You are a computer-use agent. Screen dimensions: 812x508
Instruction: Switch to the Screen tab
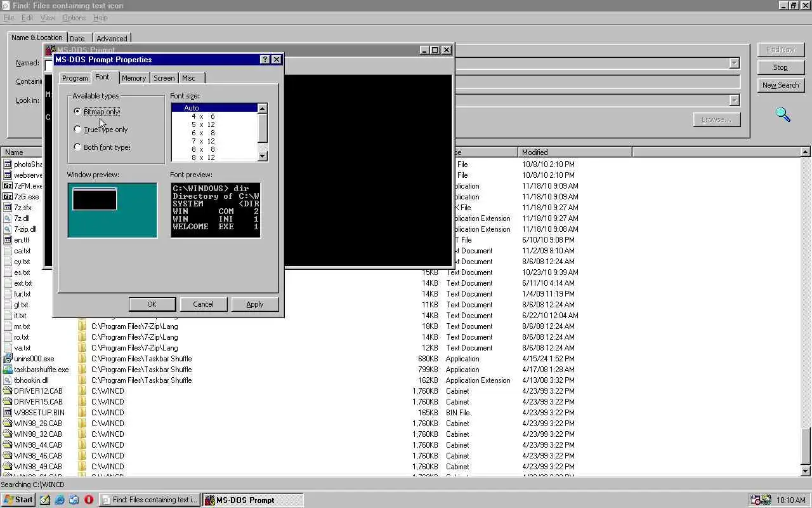click(164, 78)
